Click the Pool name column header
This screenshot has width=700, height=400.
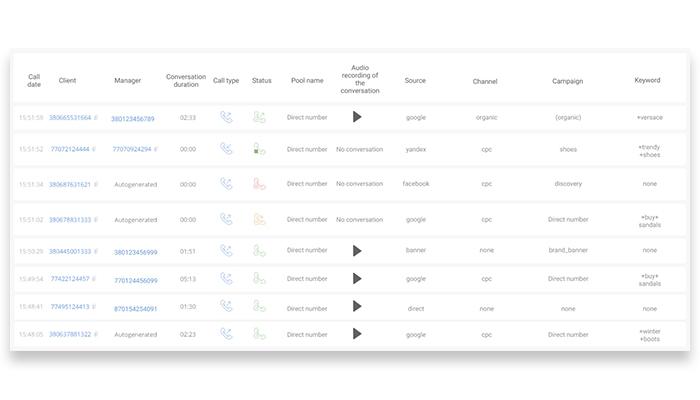click(x=307, y=80)
